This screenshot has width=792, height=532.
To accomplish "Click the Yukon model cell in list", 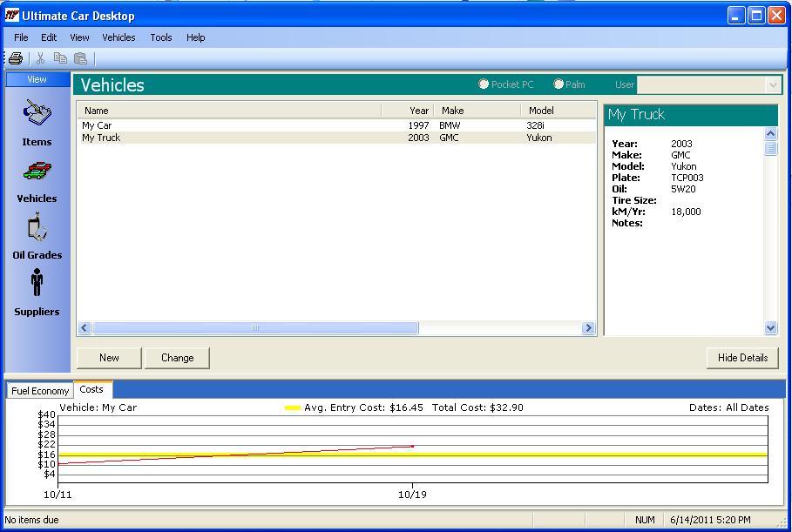I will click(539, 138).
